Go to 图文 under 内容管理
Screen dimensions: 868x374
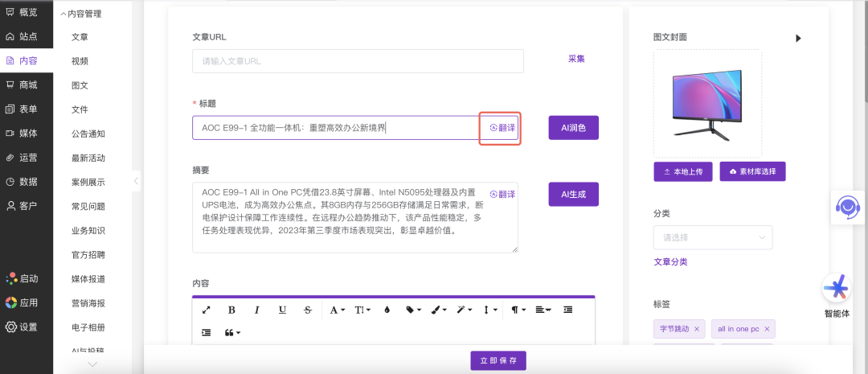(x=80, y=85)
